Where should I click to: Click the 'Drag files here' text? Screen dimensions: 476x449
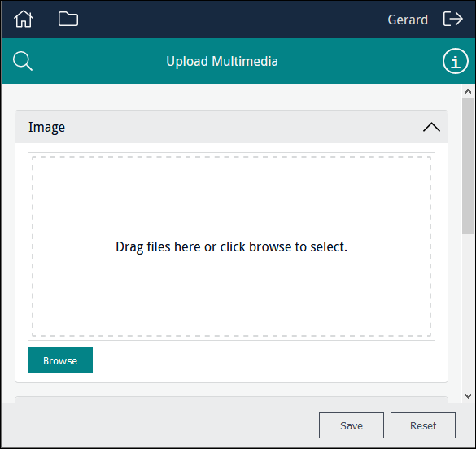(x=231, y=246)
